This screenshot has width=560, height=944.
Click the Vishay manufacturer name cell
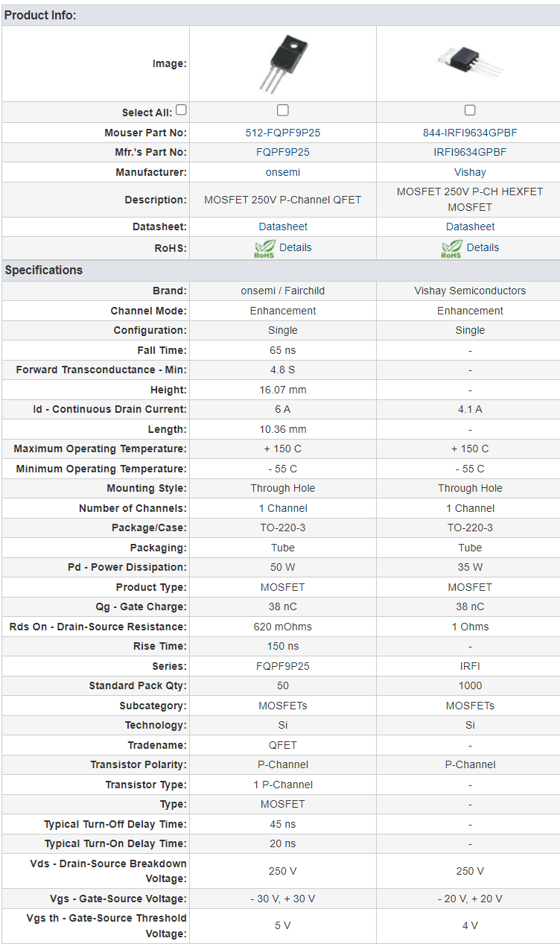click(470, 172)
